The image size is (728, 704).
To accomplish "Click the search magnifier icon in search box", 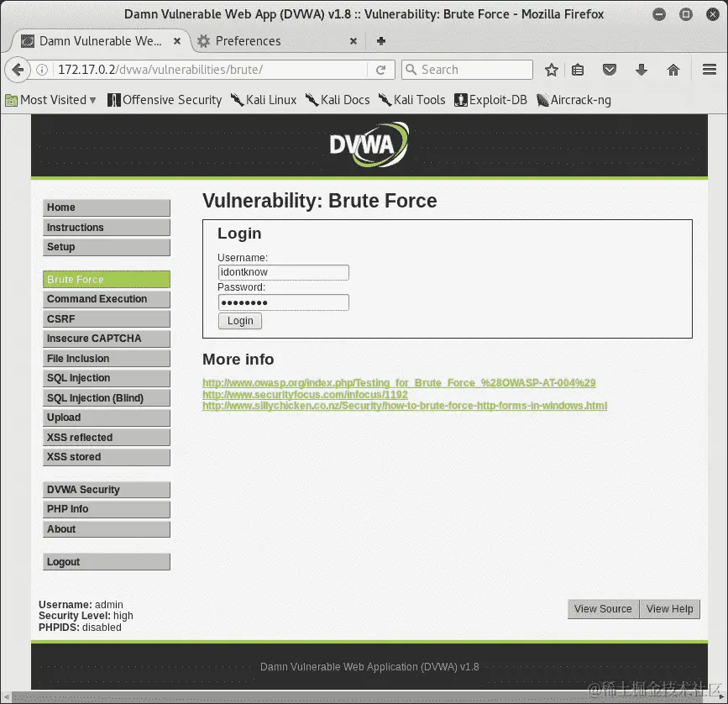I will pos(411,70).
